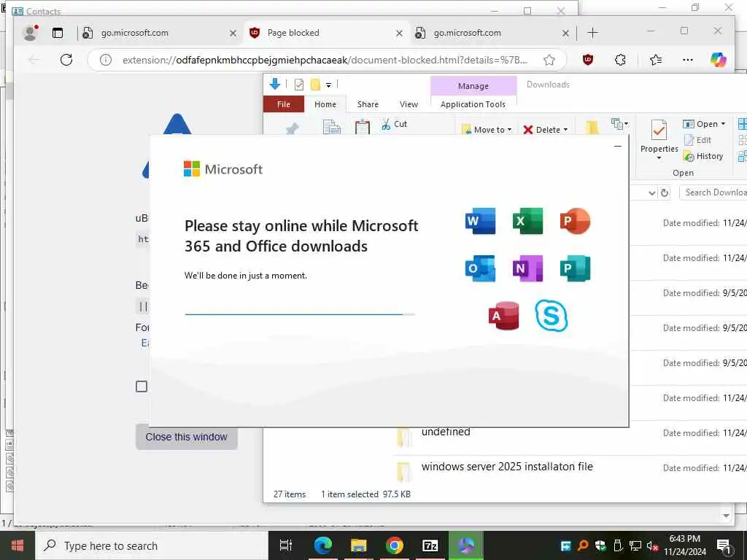This screenshot has width=747, height=560.
Task: Click the Outlook icon in Office installer
Action: coord(480,268)
